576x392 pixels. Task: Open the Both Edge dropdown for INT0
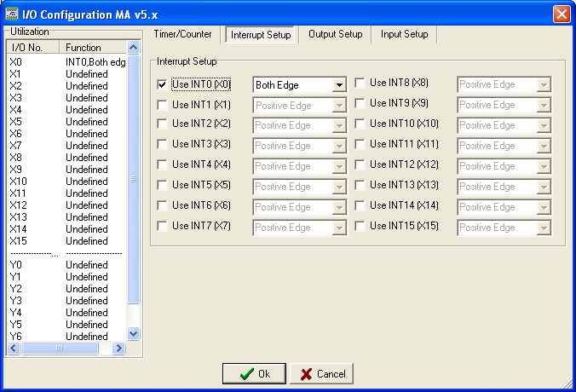click(x=338, y=84)
